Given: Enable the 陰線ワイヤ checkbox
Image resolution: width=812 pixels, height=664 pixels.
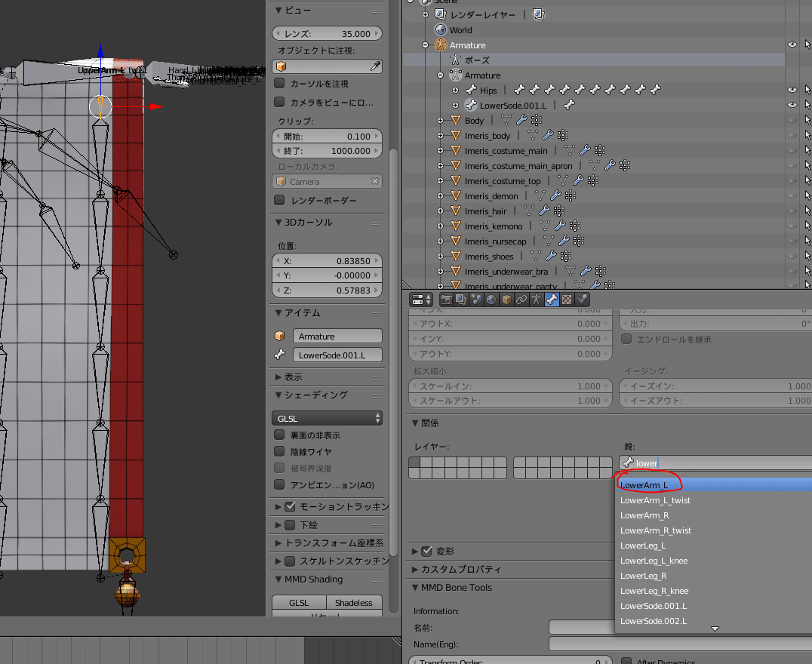Looking at the screenshot, I should [279, 451].
